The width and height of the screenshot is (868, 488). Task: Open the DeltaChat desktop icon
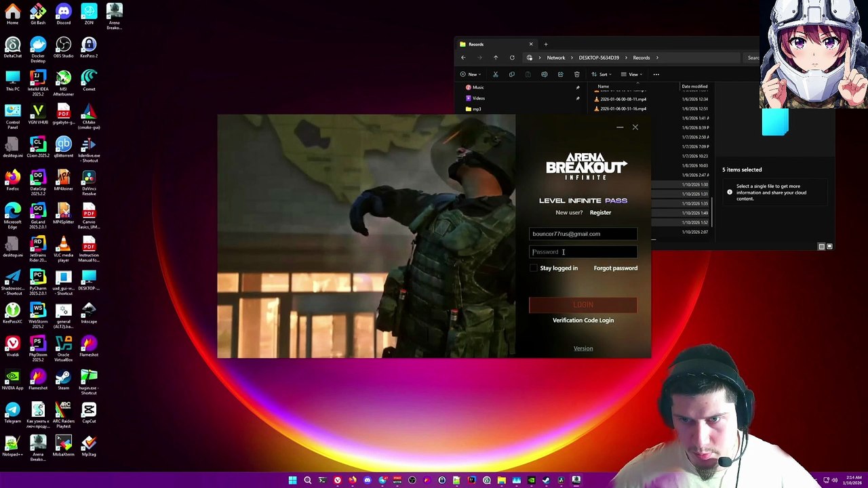tap(12, 47)
